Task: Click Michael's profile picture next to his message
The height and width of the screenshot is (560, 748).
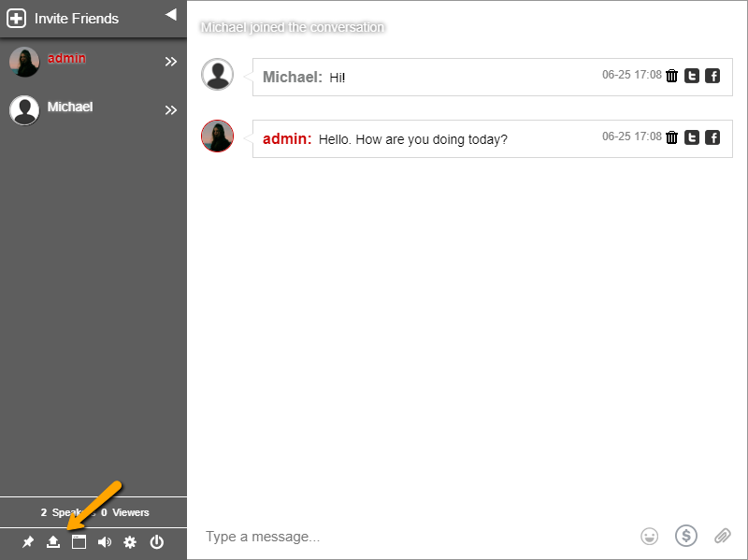Action: (218, 74)
